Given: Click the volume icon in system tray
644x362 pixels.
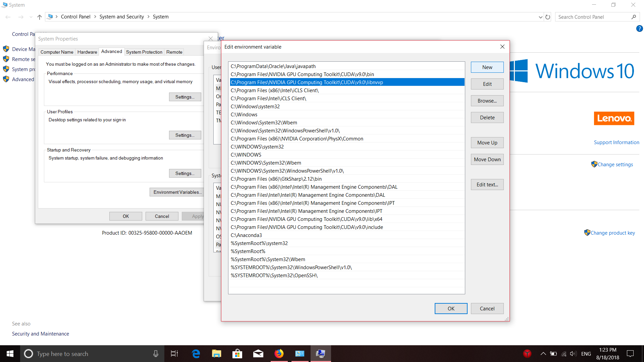Looking at the screenshot, I should click(x=573, y=354).
